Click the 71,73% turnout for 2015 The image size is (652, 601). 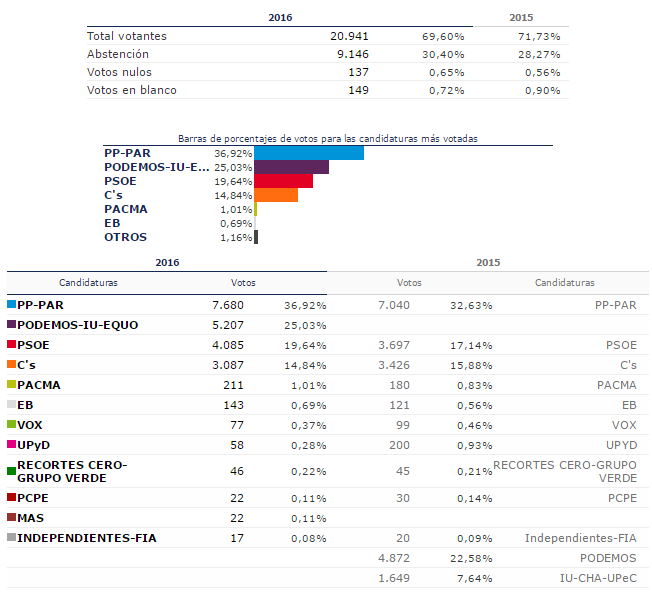pos(539,37)
